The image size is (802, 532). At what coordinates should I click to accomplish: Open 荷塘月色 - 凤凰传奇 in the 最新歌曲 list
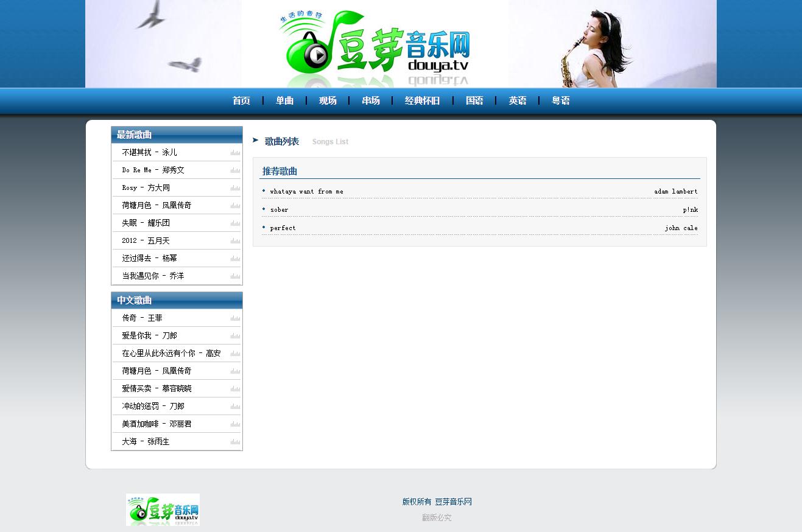coord(157,206)
